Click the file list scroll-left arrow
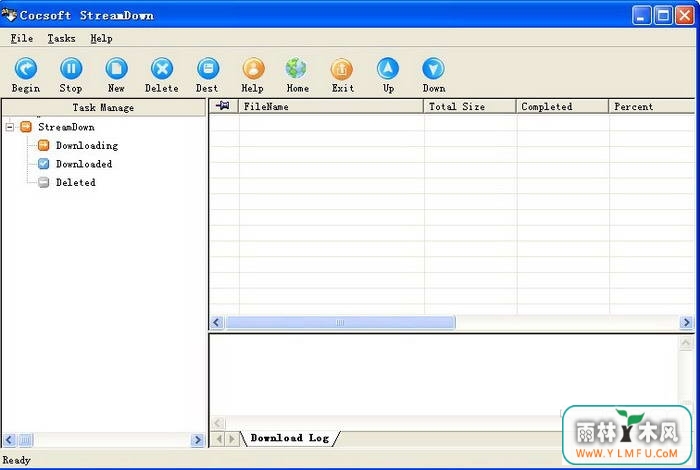This screenshot has height=470, width=700. 217,322
